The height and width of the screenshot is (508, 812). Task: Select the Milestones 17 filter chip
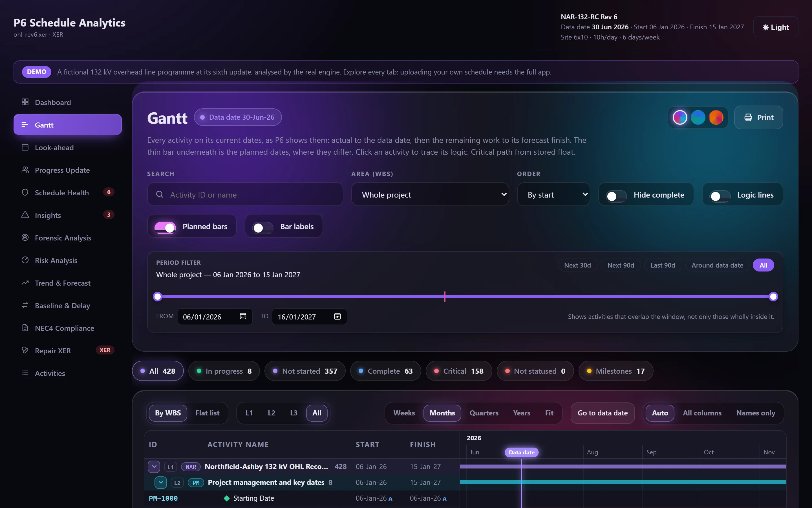coord(616,371)
